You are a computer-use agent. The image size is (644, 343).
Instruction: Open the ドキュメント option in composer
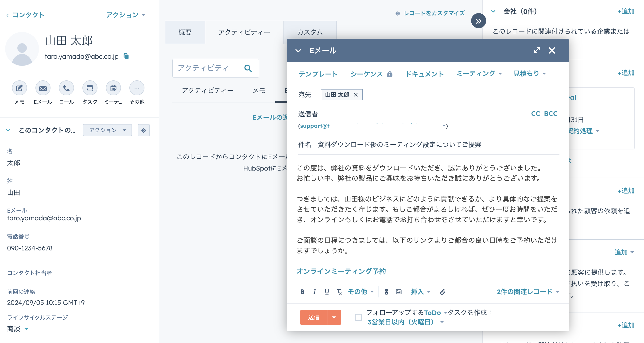click(x=424, y=74)
